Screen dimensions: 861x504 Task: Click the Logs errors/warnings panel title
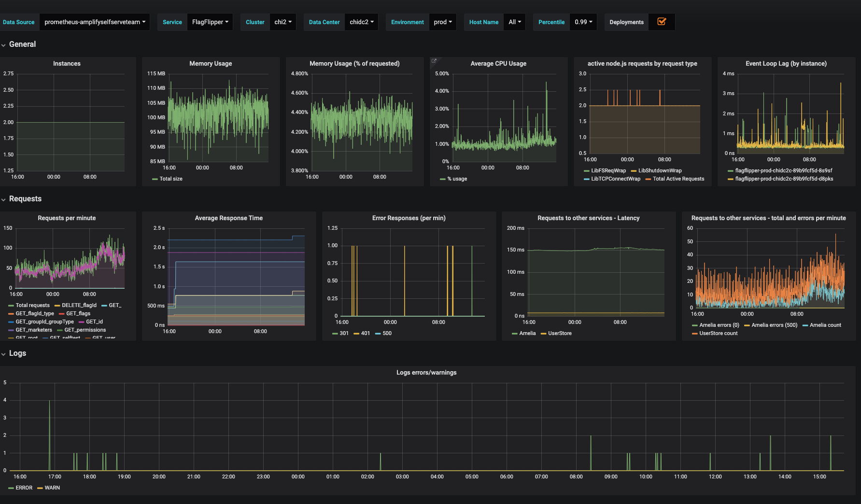[426, 373]
